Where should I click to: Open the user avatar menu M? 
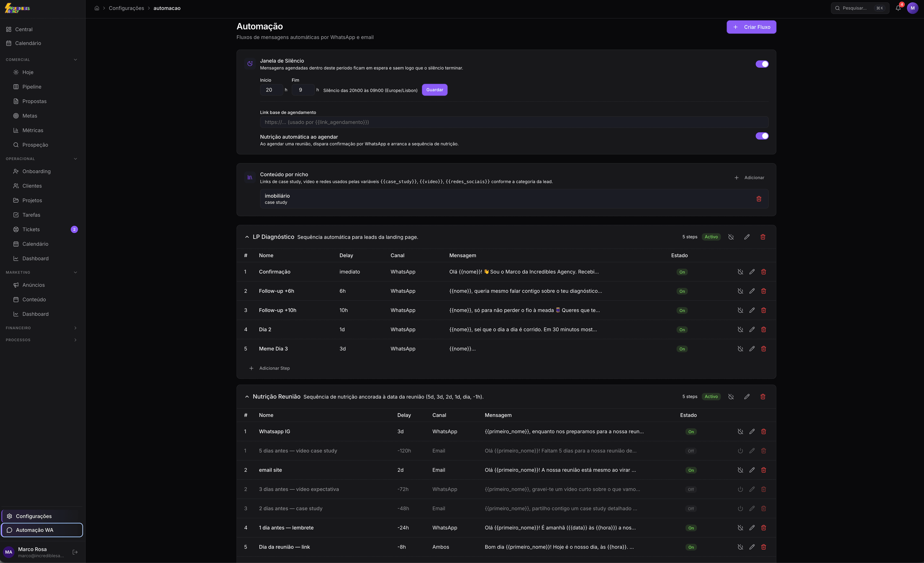click(912, 8)
